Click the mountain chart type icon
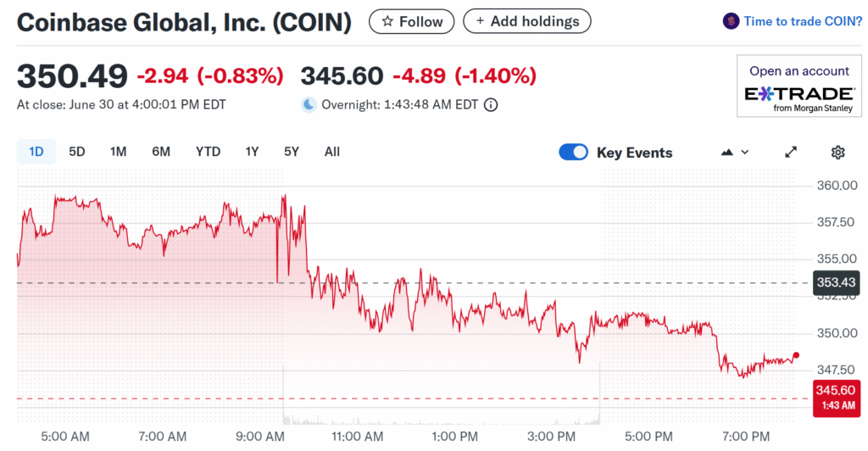The image size is (868, 451). point(726,153)
